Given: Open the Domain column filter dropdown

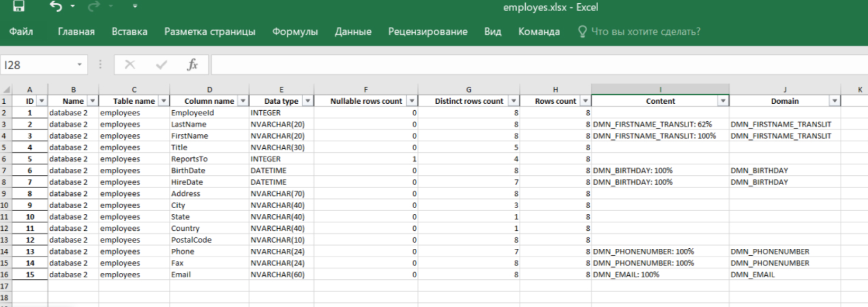Looking at the screenshot, I should pos(835,101).
